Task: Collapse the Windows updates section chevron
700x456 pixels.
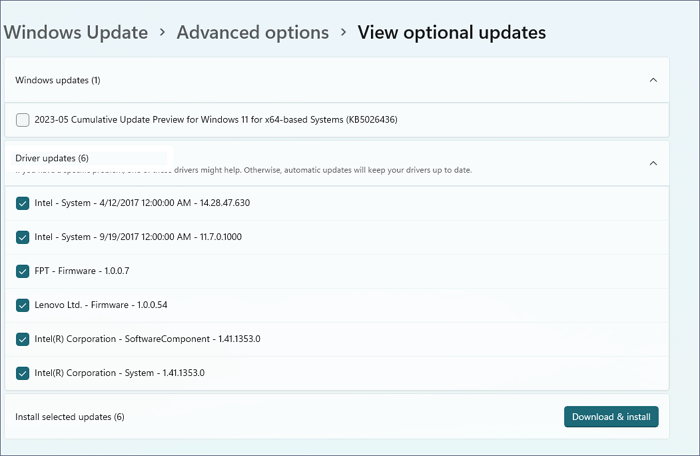Action: tap(653, 80)
